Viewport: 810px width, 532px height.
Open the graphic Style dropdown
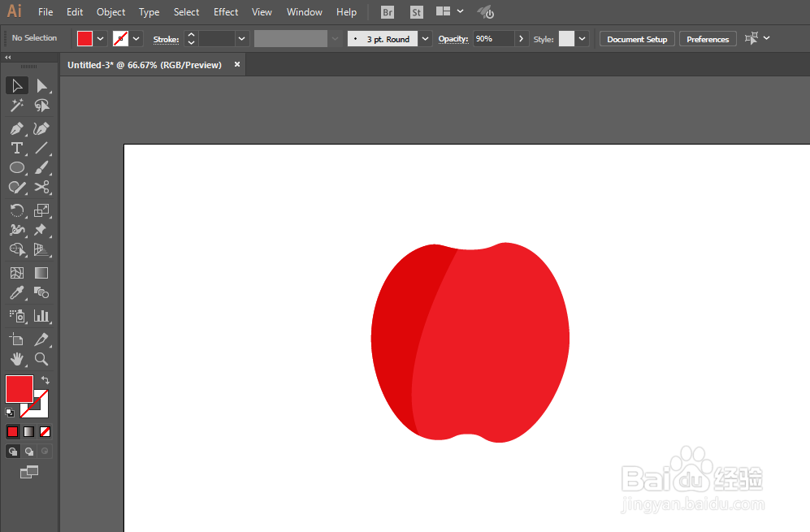[x=583, y=39]
